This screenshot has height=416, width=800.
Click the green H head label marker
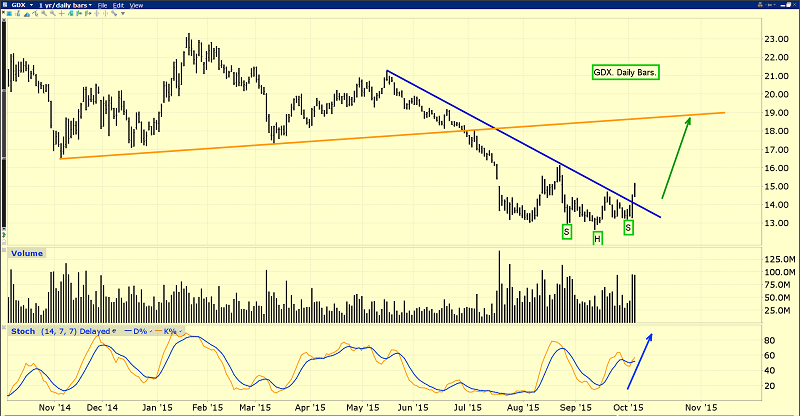597,238
